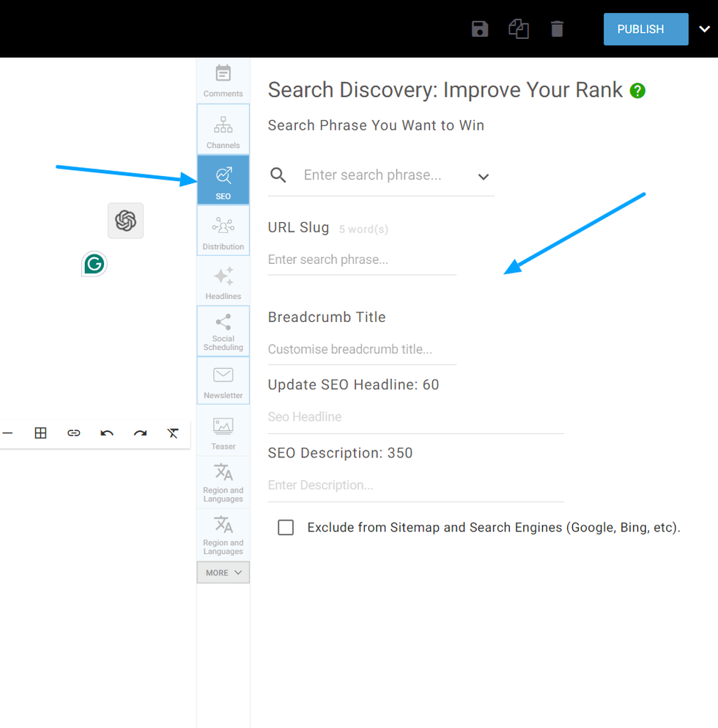The image size is (718, 728).
Task: Open the dropdown arrow next to Publish
Action: pos(704,29)
